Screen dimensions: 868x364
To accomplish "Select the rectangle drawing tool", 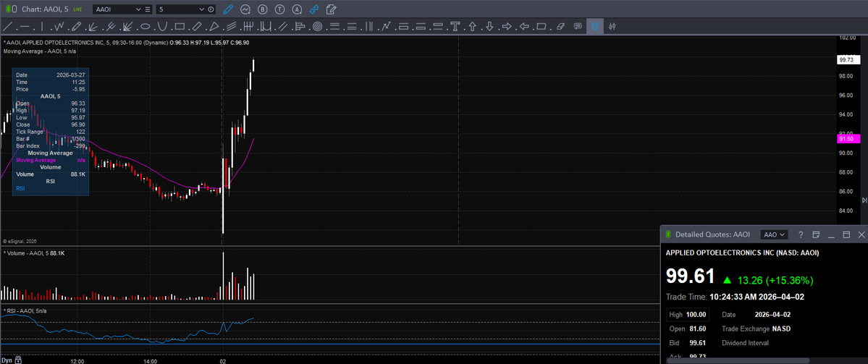I will (x=180, y=27).
